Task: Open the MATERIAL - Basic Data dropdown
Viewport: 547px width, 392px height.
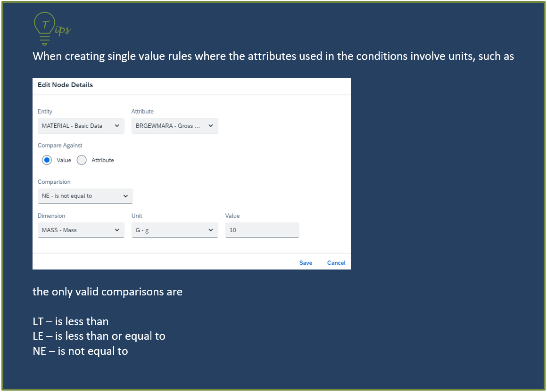Action: (x=81, y=126)
